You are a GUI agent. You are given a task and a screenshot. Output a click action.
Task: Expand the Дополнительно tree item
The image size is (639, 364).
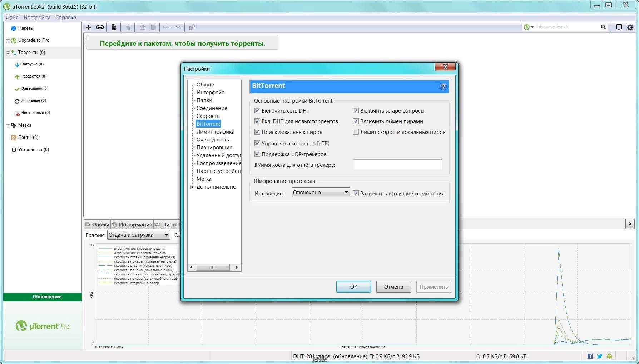coord(192,187)
